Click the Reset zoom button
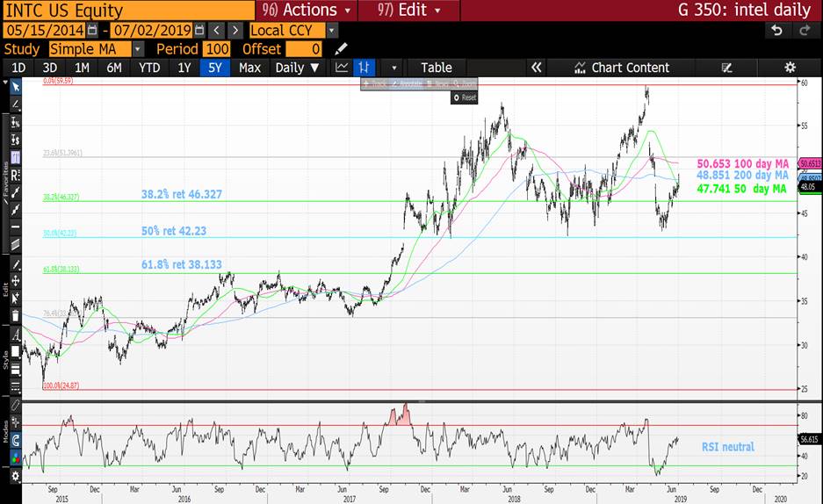823x504 pixels. (x=465, y=97)
